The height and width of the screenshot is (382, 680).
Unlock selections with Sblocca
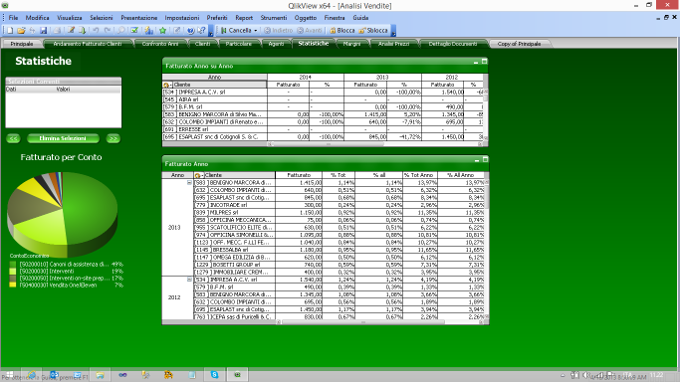click(373, 30)
